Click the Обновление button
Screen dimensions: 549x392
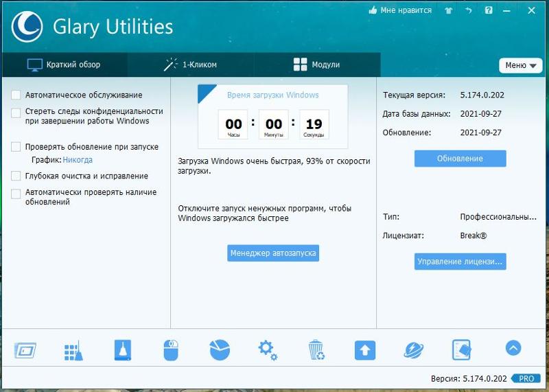[x=460, y=159]
